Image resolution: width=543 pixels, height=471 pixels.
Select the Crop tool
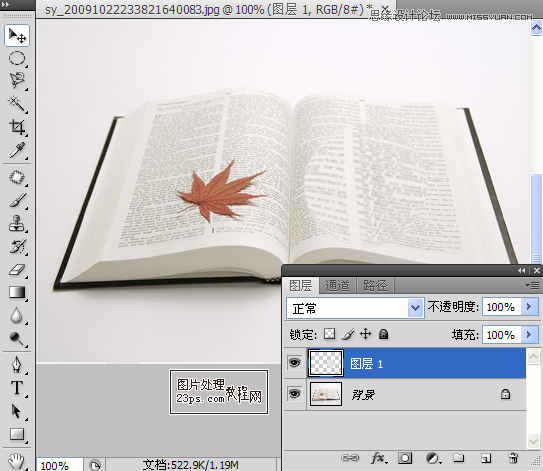click(17, 127)
